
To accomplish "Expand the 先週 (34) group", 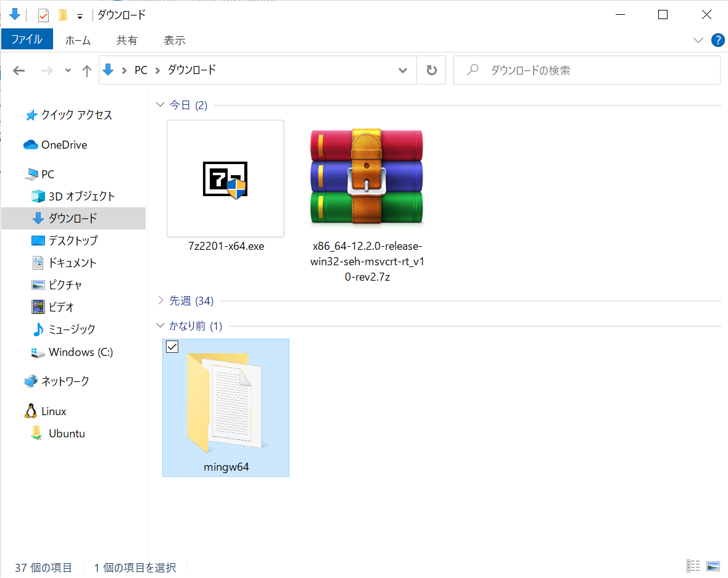I will point(160,300).
